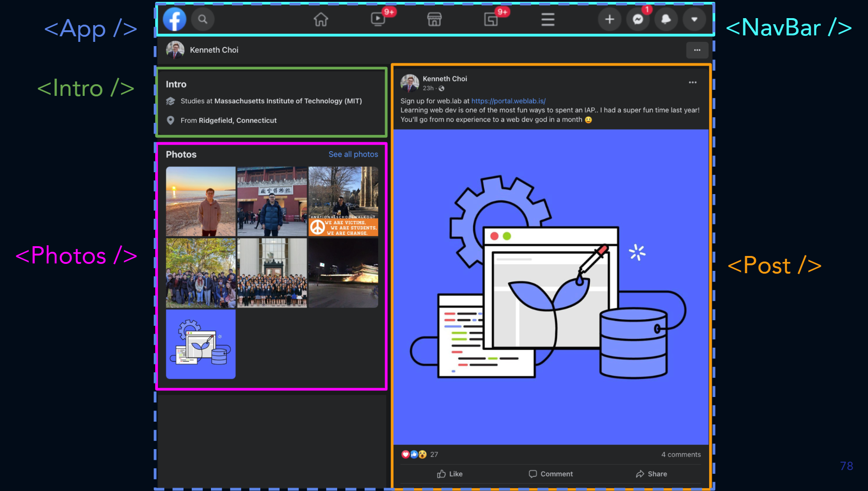This screenshot has height=491, width=868.
Task: Expand the account dropdown arrow
Action: (694, 20)
